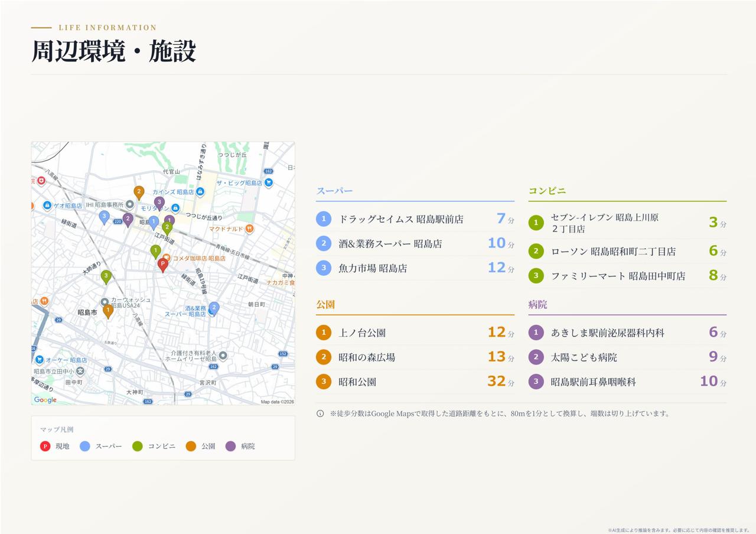Image resolution: width=756 pixels, height=534 pixels.
Task: Click the カーウォッシュ昭島USA24 marker icon
Action: pyautogui.click(x=105, y=302)
